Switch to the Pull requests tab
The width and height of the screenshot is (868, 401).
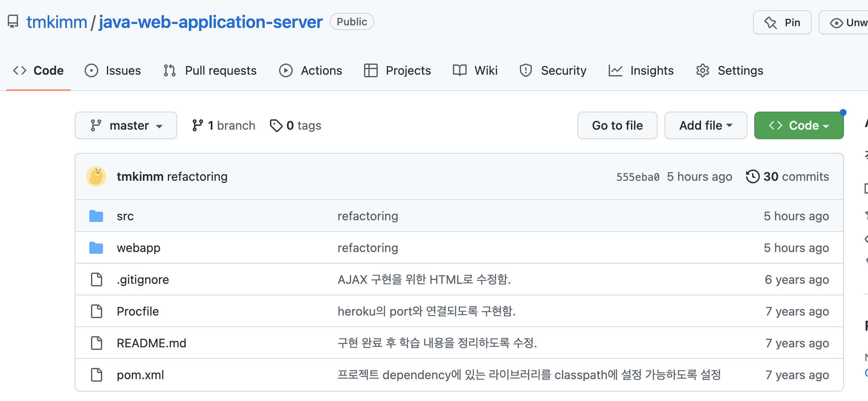[x=210, y=70]
